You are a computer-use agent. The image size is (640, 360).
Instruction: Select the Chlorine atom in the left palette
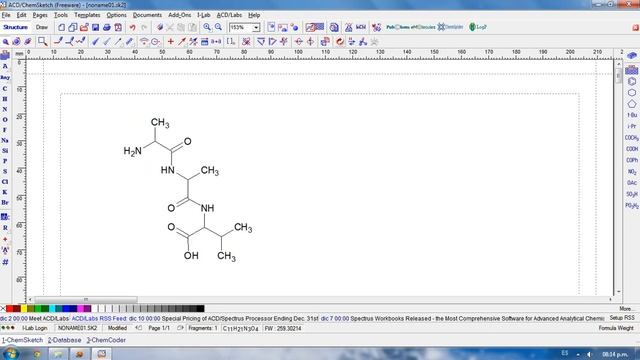click(x=5, y=182)
